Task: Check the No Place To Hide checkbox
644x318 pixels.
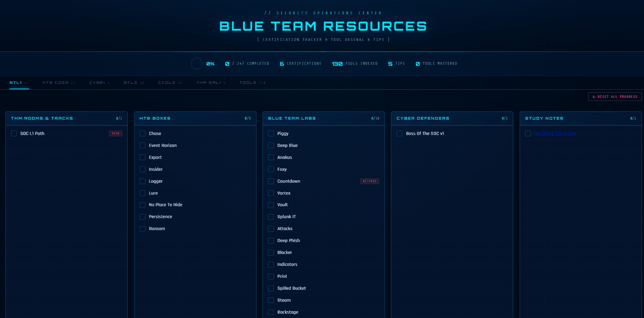Action: pyautogui.click(x=143, y=205)
